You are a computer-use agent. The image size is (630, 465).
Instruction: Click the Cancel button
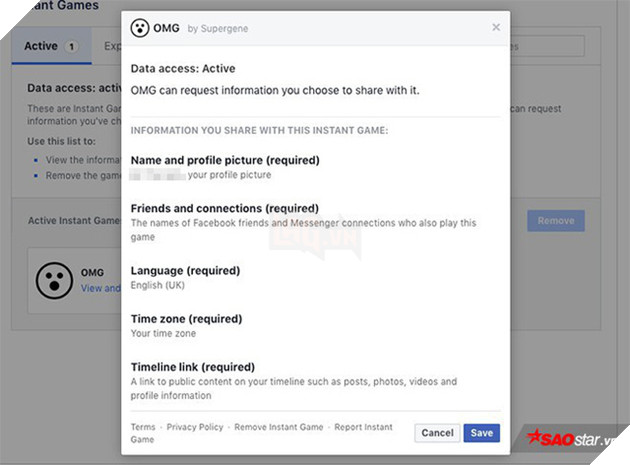(437, 433)
